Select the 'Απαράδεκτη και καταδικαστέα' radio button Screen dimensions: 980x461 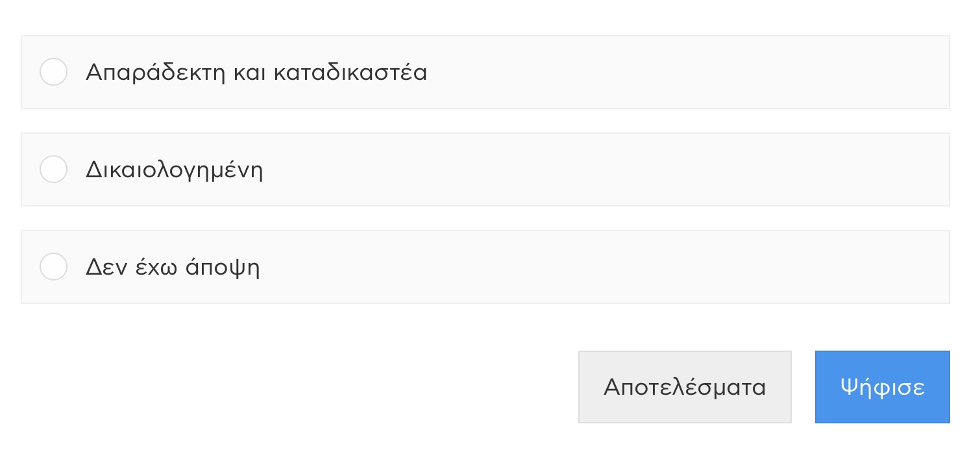pos(54,72)
